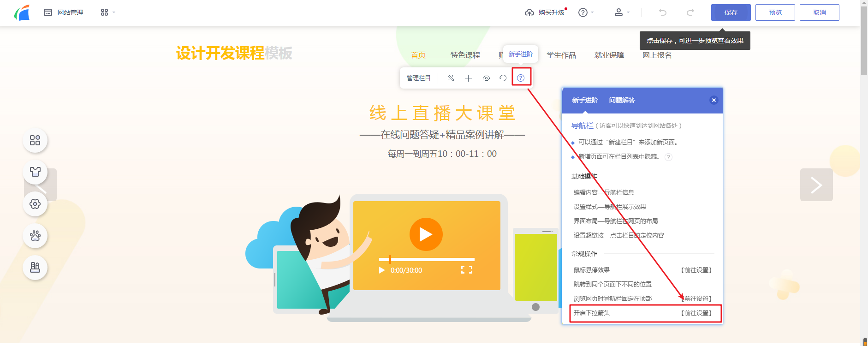Click the undo arrow icon
Screen dimensions: 868x346
coord(663,12)
